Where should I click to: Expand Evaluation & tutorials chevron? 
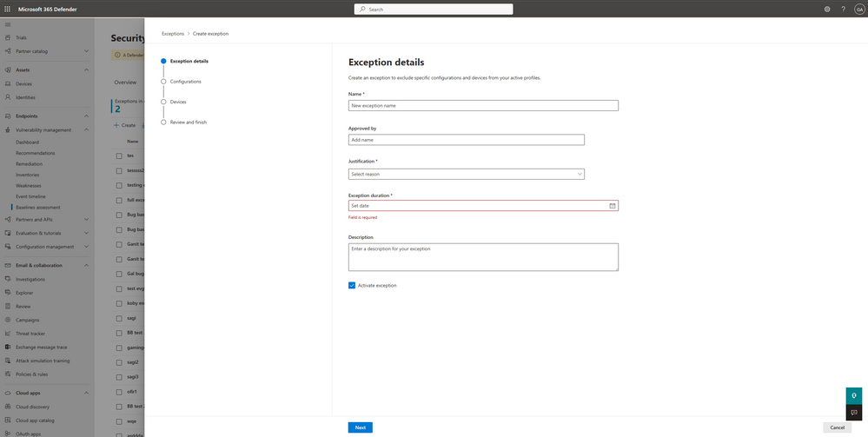86,233
